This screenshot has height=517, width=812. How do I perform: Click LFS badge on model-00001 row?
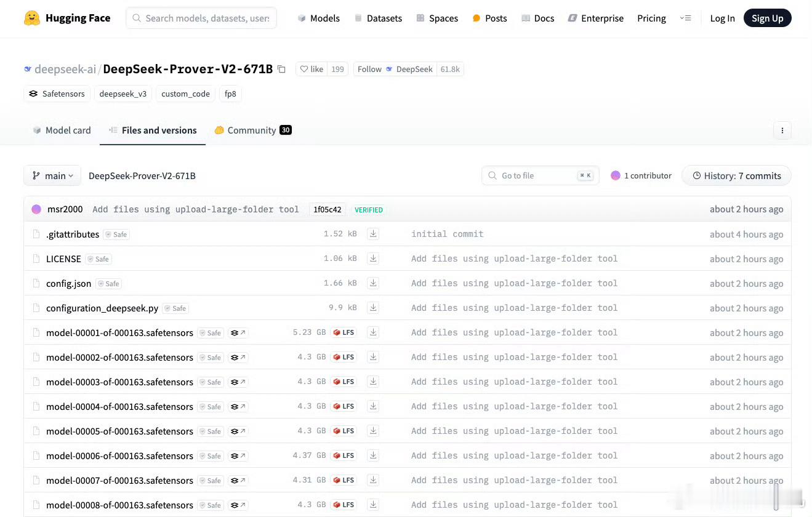click(x=344, y=332)
